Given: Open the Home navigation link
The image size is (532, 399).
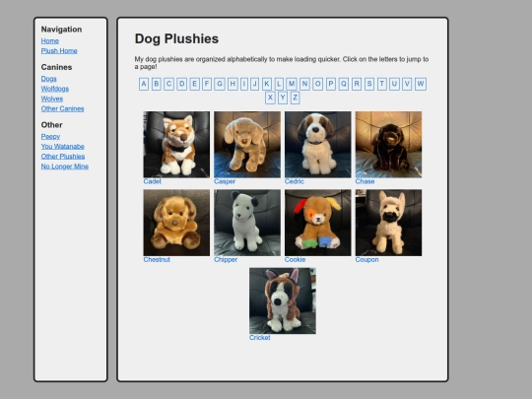Looking at the screenshot, I should (x=50, y=41).
